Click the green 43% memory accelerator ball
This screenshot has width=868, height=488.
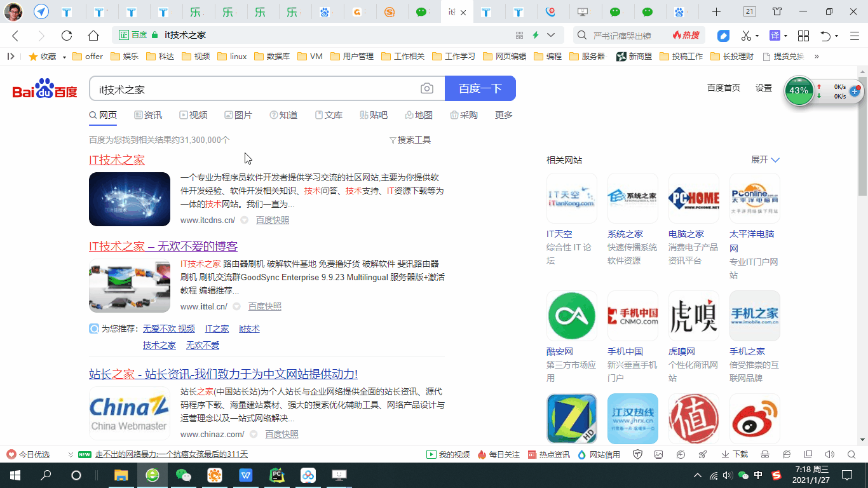[799, 90]
